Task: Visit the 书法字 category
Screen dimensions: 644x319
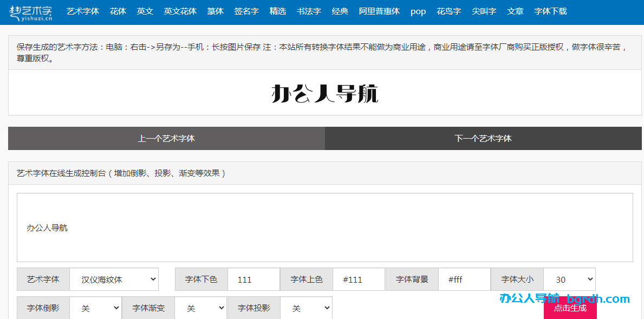Action: tap(309, 11)
